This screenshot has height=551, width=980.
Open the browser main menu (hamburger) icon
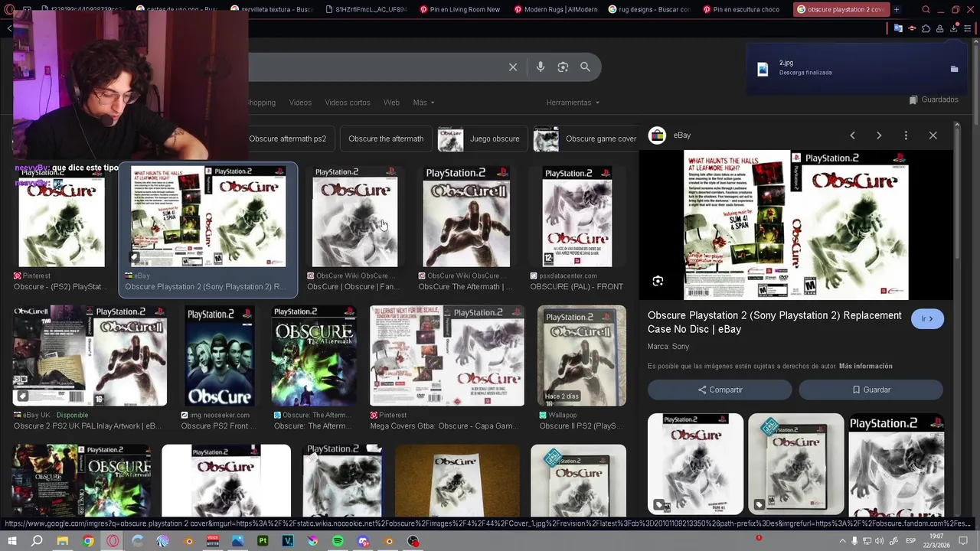click(968, 29)
